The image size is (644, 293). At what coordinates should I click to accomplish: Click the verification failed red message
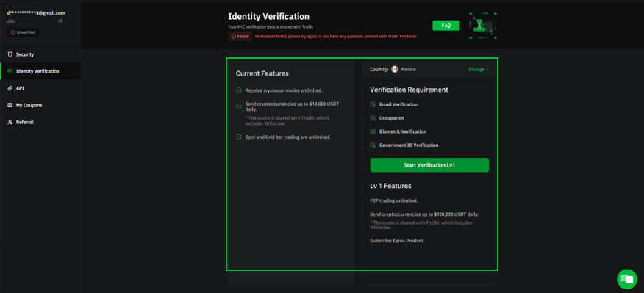point(335,37)
